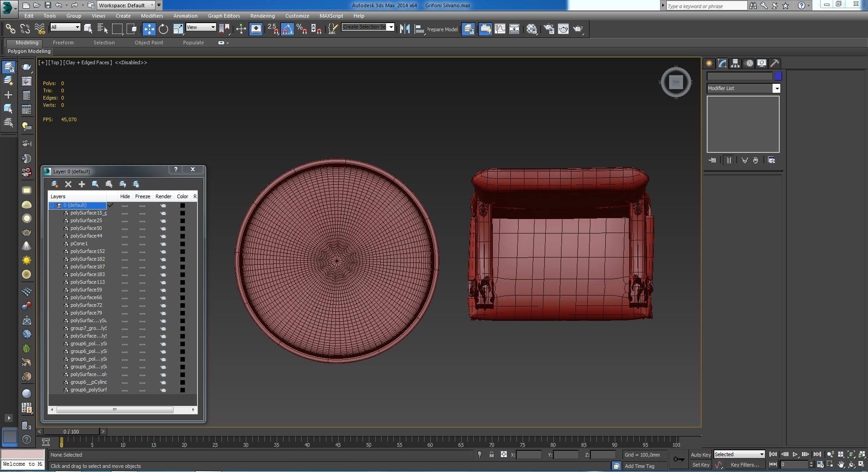Open Edit Named Selection Sets
The image size is (868, 472).
click(x=332, y=29)
